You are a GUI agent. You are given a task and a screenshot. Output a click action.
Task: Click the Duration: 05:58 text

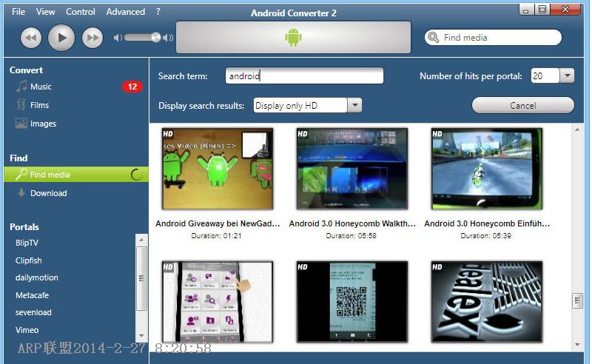(x=351, y=236)
